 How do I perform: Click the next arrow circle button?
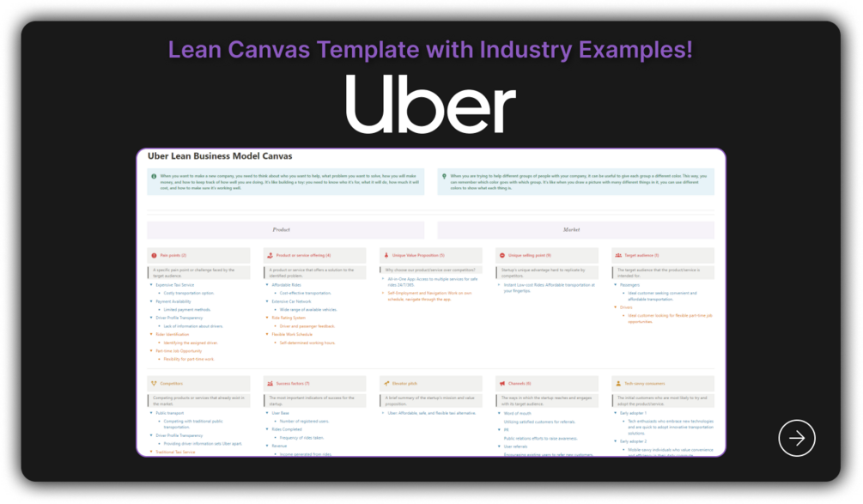point(796,438)
